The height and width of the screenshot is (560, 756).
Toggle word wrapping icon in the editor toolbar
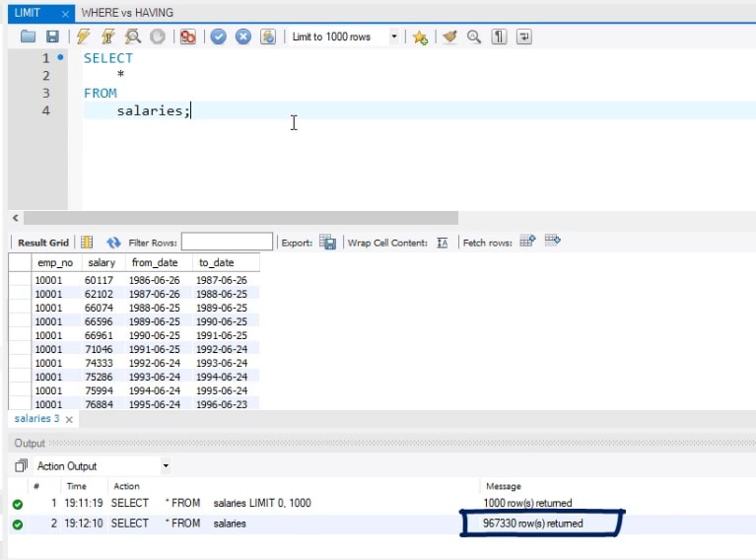pyautogui.click(x=523, y=36)
